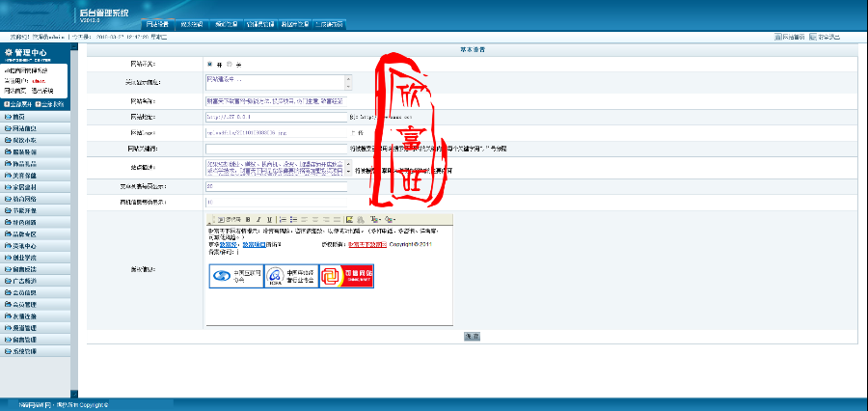The image size is (868, 411).
Task: Insert a bulleted list in editor
Action: point(294,219)
